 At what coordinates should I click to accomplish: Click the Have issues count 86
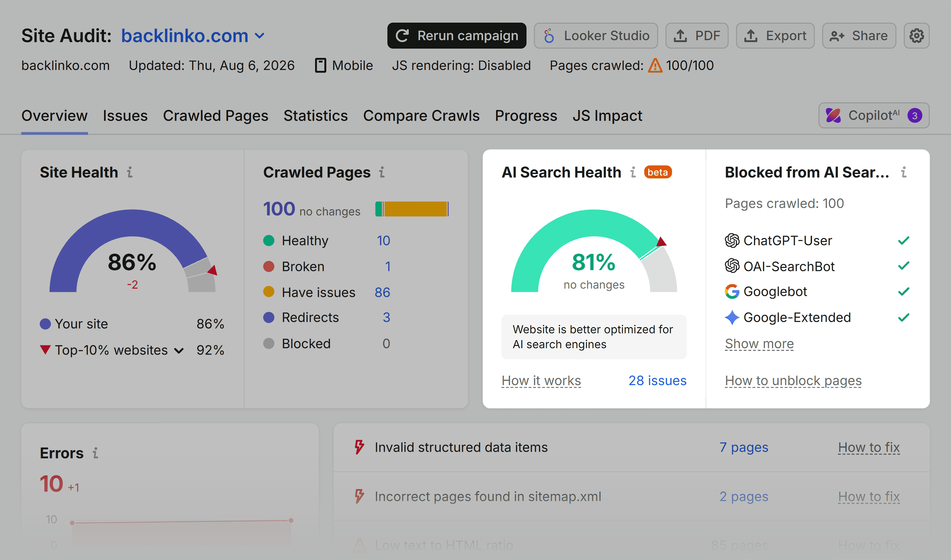[x=382, y=292]
